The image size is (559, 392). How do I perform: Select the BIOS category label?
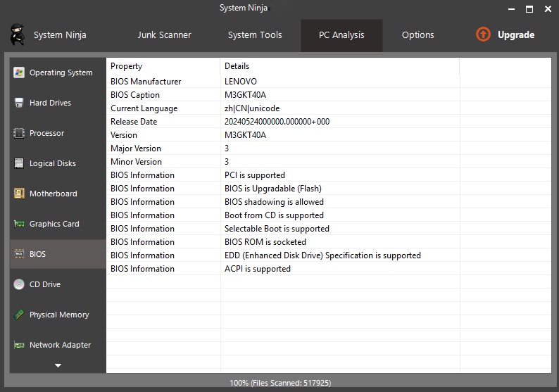(37, 254)
